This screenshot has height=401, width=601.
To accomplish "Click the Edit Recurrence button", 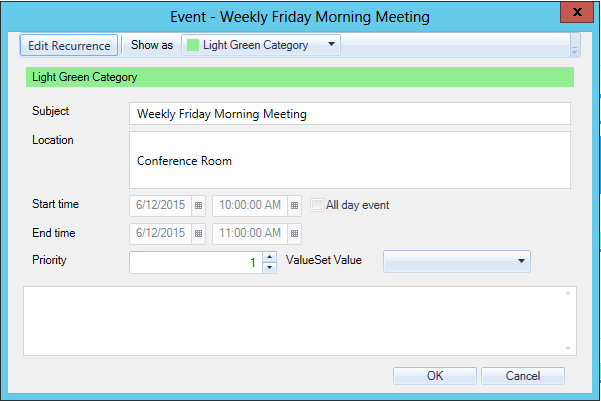I will [69, 46].
